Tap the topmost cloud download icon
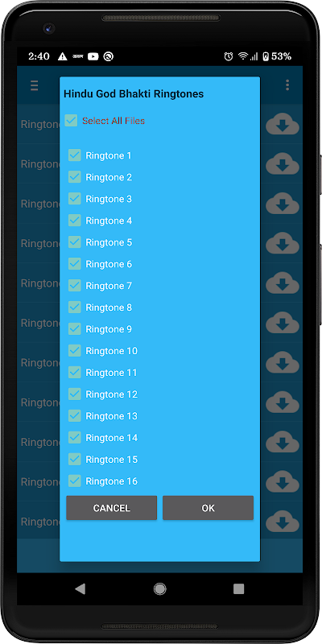 pyautogui.click(x=283, y=125)
